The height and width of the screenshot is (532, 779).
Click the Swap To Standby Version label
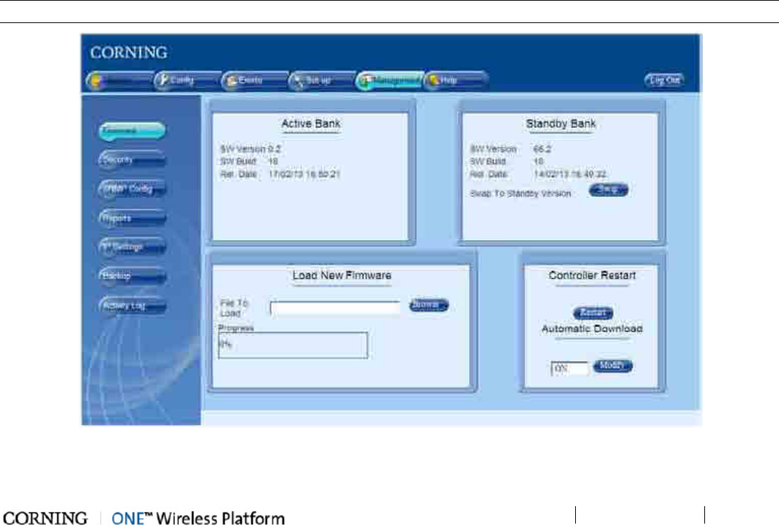pyautogui.click(x=521, y=193)
